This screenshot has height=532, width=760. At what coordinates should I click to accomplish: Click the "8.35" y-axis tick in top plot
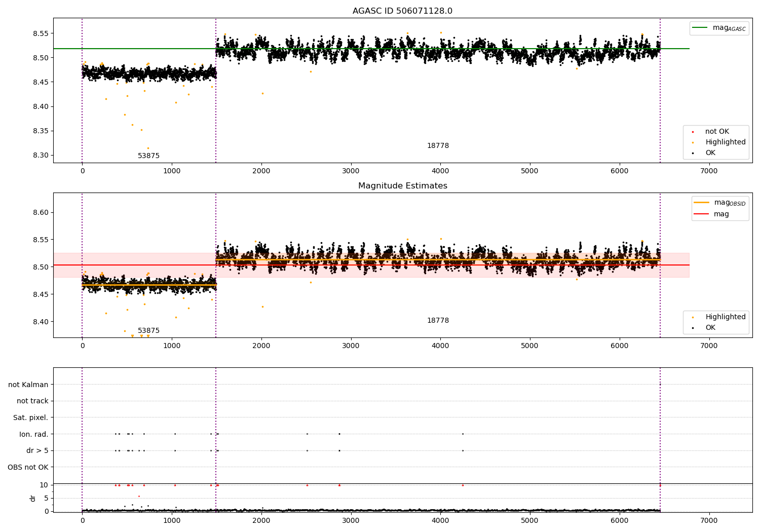coord(41,131)
